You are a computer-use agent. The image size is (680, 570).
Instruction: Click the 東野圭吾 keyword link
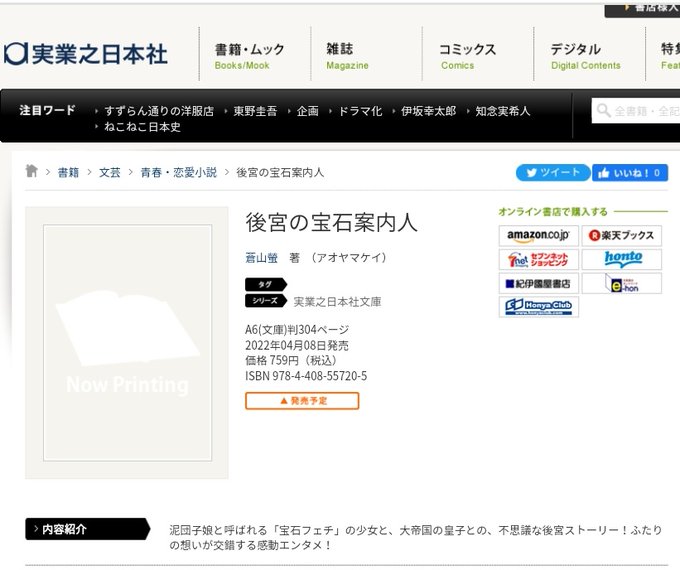(255, 111)
